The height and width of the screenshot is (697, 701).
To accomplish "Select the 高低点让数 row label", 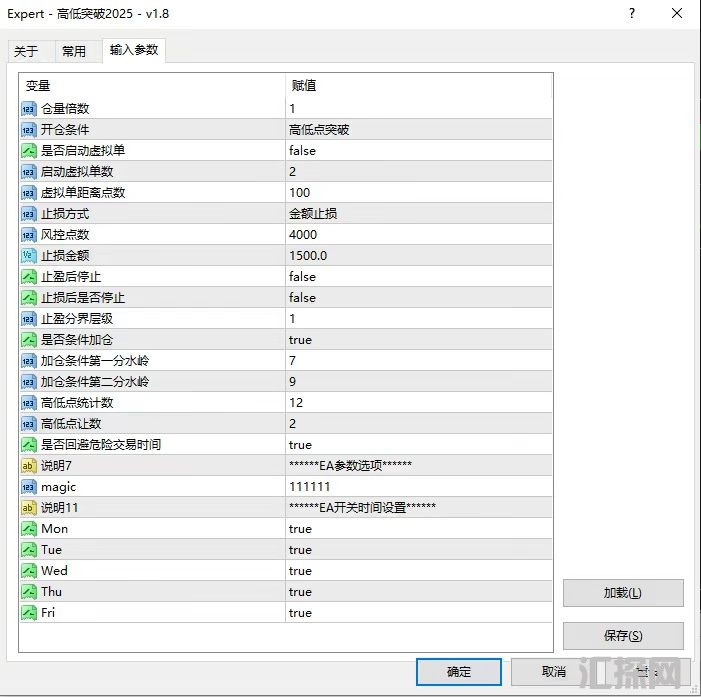I will [x=71, y=424].
